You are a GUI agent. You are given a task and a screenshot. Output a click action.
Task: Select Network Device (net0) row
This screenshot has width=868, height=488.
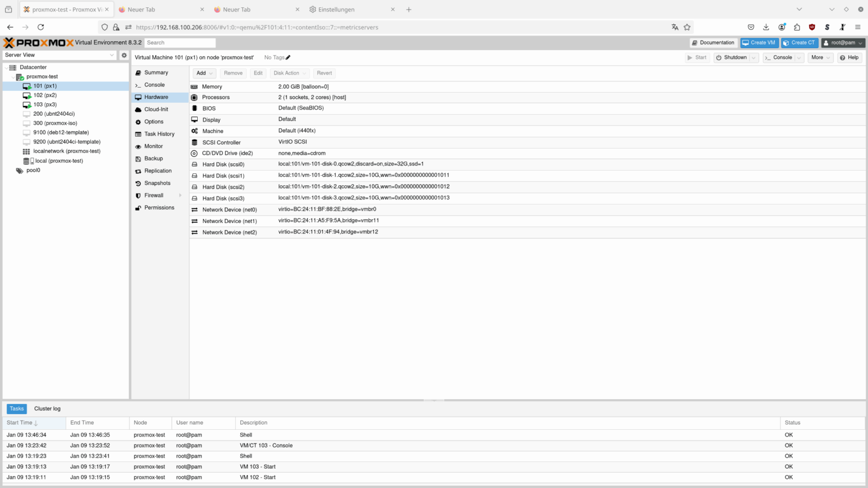[527, 210]
